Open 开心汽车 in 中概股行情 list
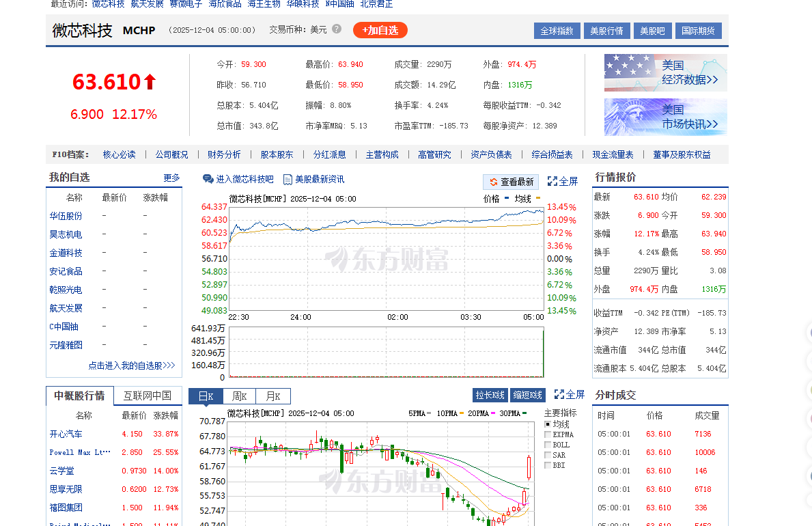This screenshot has height=526, width=812. click(x=66, y=434)
